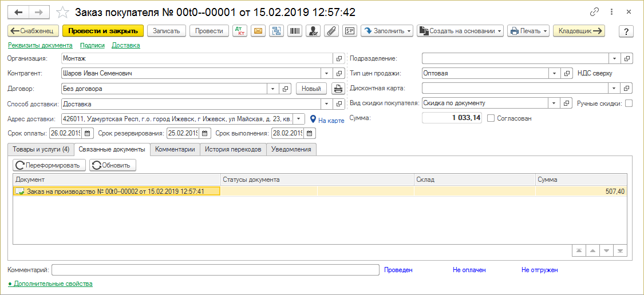Open Дт/Кт posting entries icon
The height and width of the screenshot is (295, 644).
click(240, 31)
